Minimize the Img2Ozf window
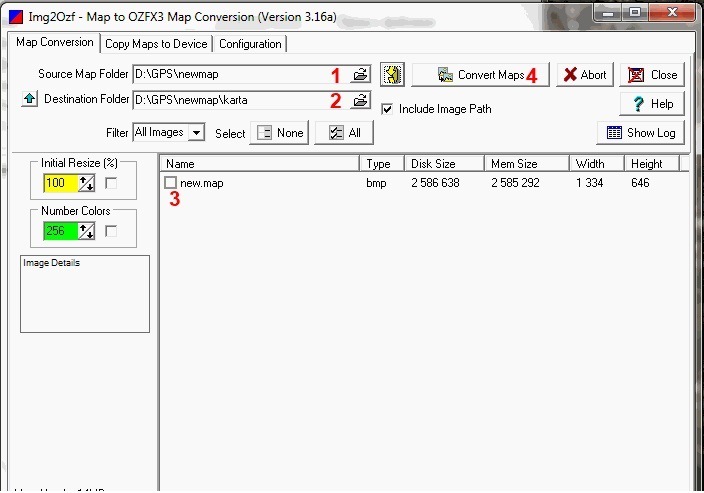Screen dimensions: 704x493 (607, 13)
